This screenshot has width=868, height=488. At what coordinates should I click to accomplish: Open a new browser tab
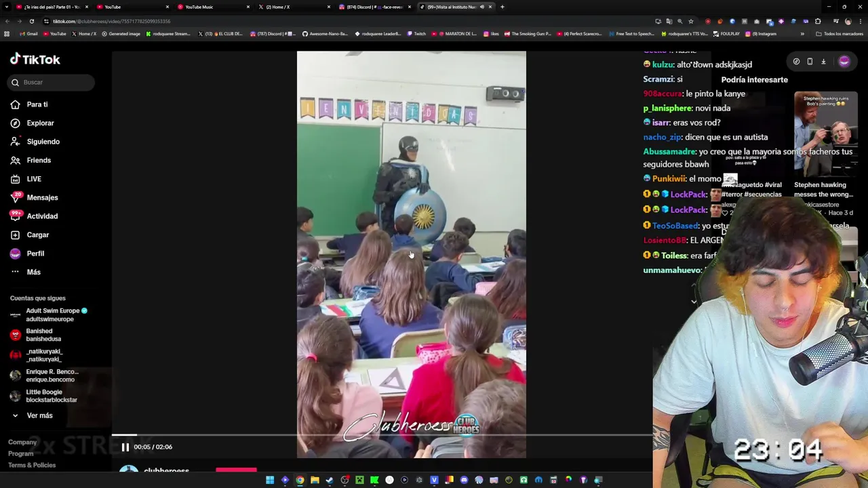coord(502,7)
